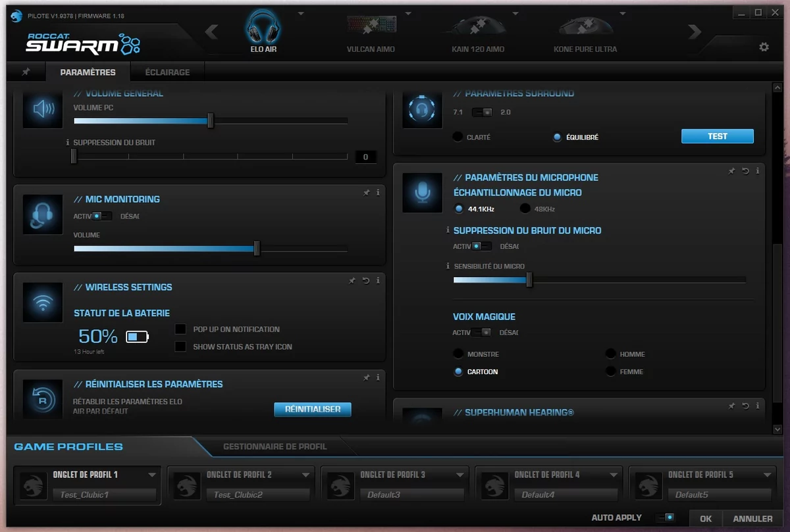This screenshot has width=790, height=532.
Task: Open Swarm settings gear icon
Action: (x=764, y=47)
